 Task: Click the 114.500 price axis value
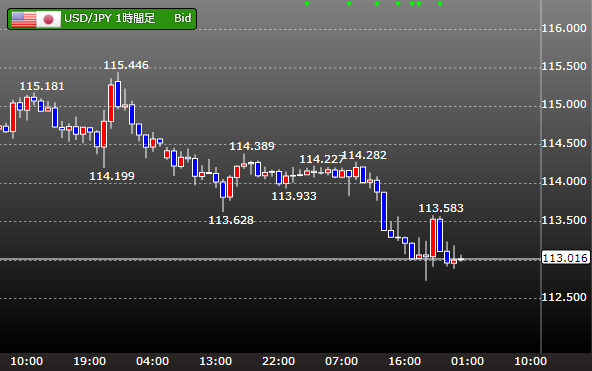[564, 143]
